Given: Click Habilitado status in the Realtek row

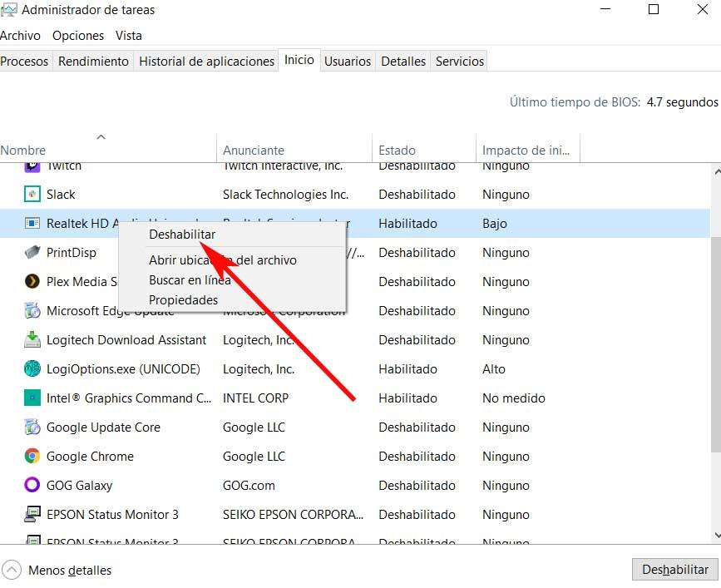Looking at the screenshot, I should 407,224.
